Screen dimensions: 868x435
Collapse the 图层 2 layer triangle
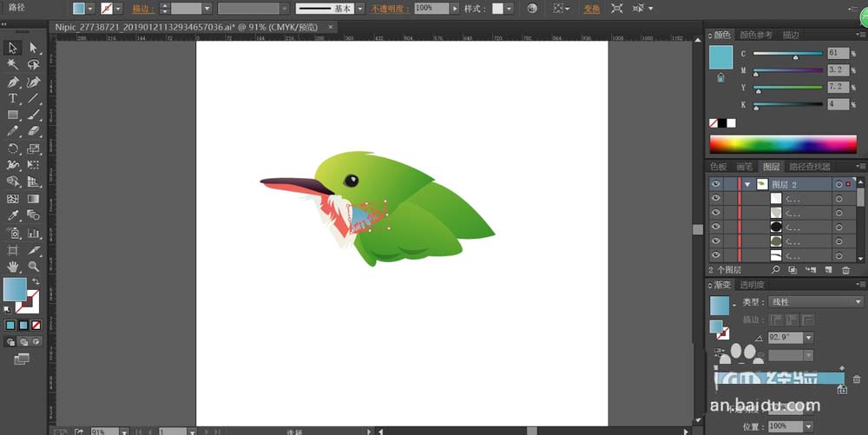coord(747,184)
